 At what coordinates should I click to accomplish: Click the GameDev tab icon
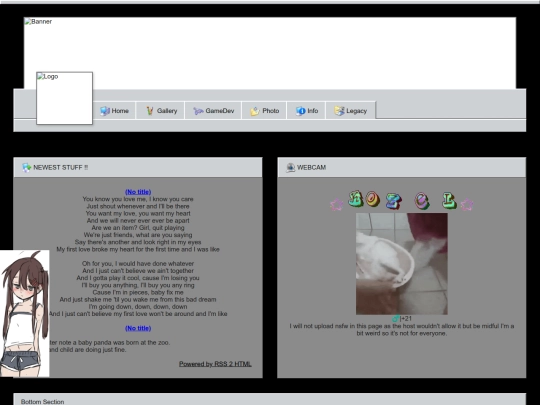198,111
